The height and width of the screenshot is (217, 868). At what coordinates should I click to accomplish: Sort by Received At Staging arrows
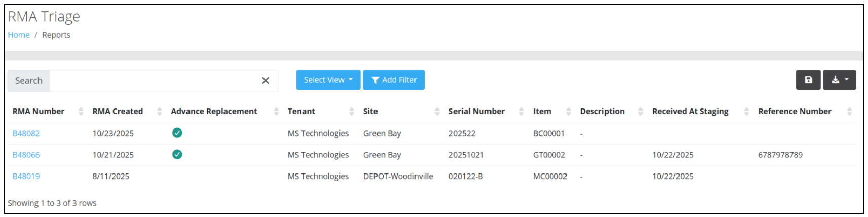[746, 111]
